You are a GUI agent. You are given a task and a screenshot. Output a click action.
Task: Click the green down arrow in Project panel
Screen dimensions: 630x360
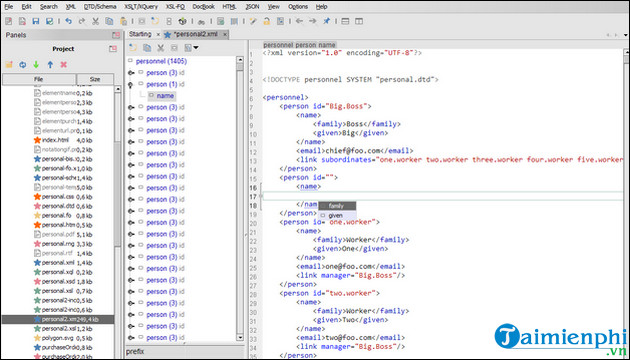(36, 65)
